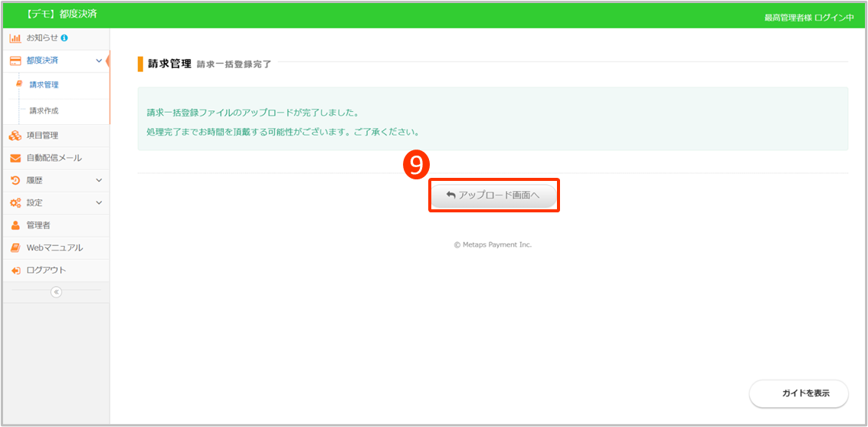Click the 都度決済 credit card icon

pyautogui.click(x=15, y=61)
